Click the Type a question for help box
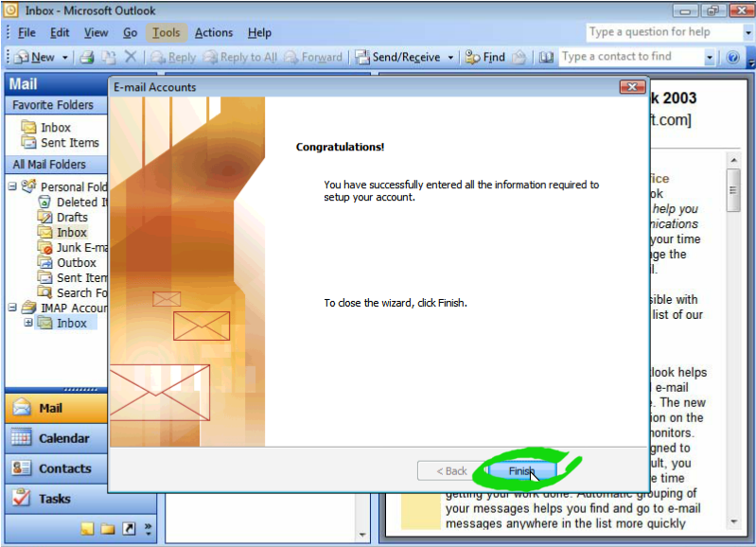Image resolution: width=756 pixels, height=547 pixels. 665,32
